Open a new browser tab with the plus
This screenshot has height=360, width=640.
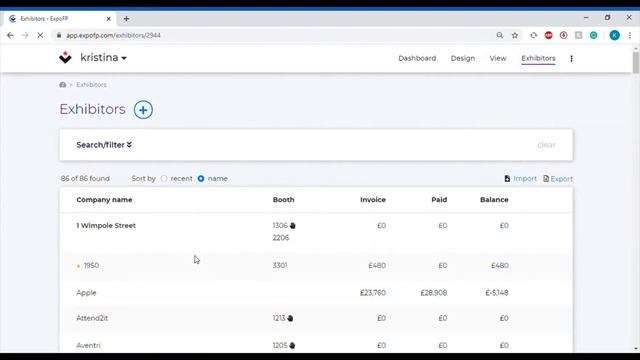click(x=127, y=19)
